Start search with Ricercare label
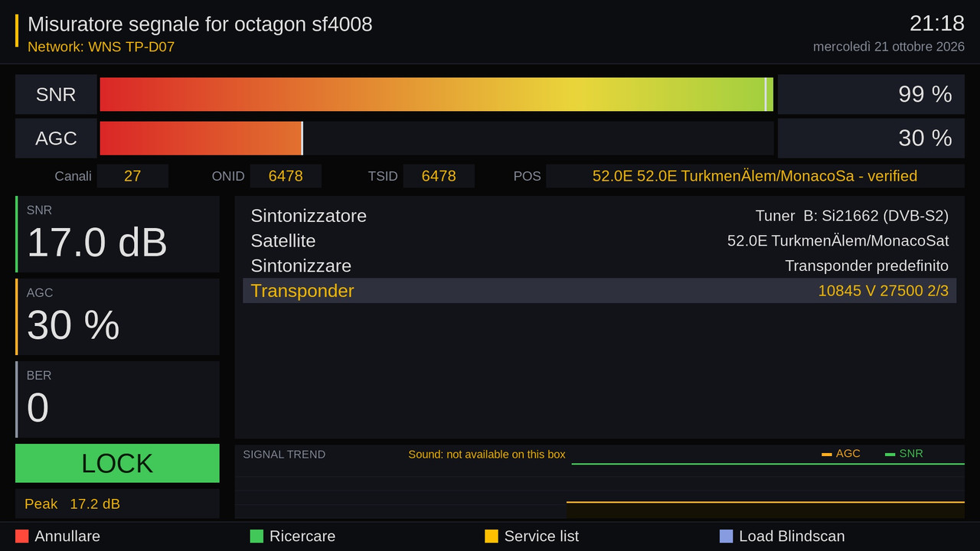 (x=302, y=536)
